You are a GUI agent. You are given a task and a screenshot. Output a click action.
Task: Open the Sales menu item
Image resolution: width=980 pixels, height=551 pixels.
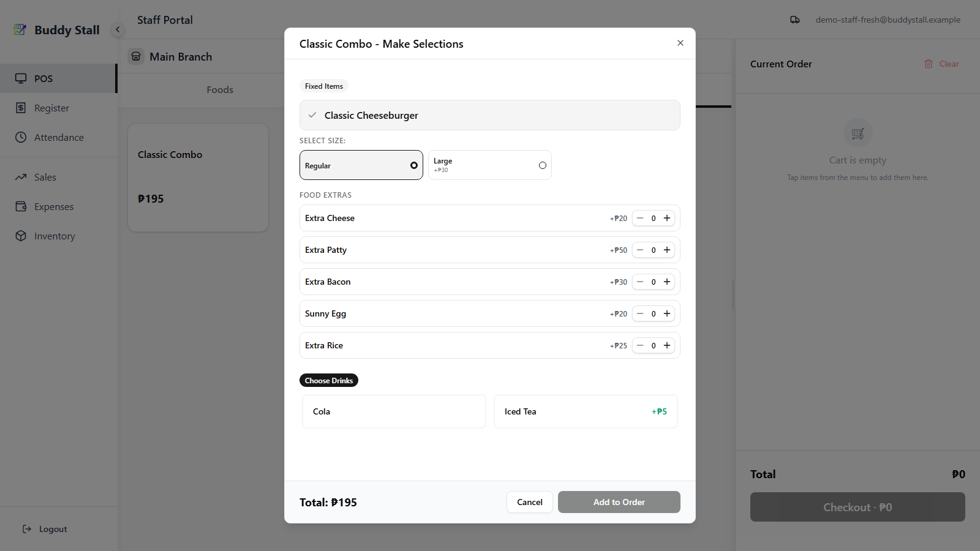(x=58, y=177)
